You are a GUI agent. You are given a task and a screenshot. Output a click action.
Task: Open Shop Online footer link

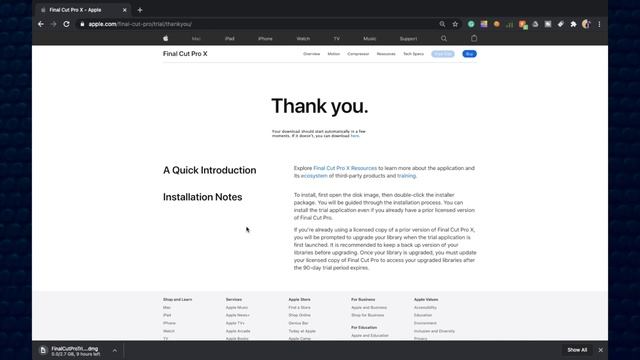point(300,315)
